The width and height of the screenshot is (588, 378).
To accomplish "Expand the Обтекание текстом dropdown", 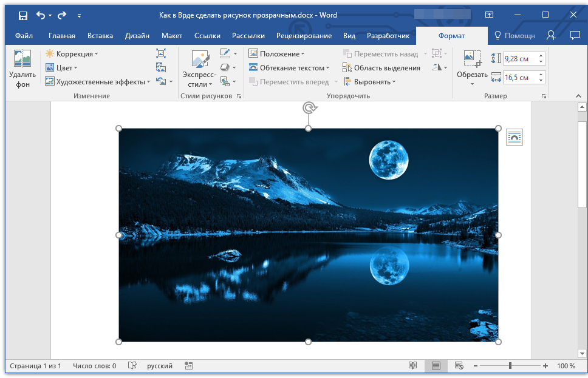I will point(289,68).
